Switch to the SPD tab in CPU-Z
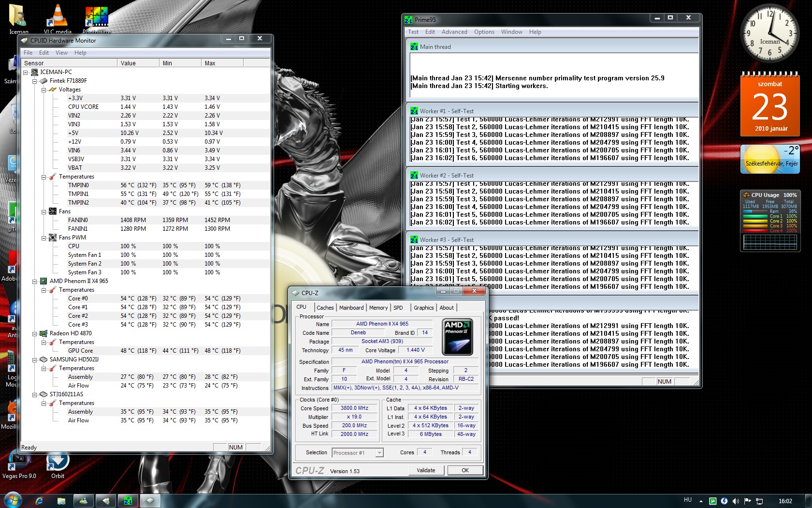 click(x=398, y=308)
